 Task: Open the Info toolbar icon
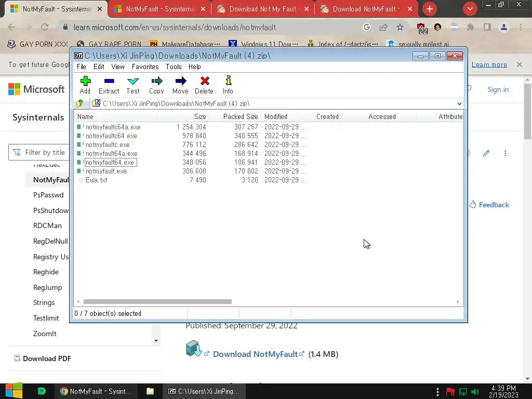click(228, 85)
